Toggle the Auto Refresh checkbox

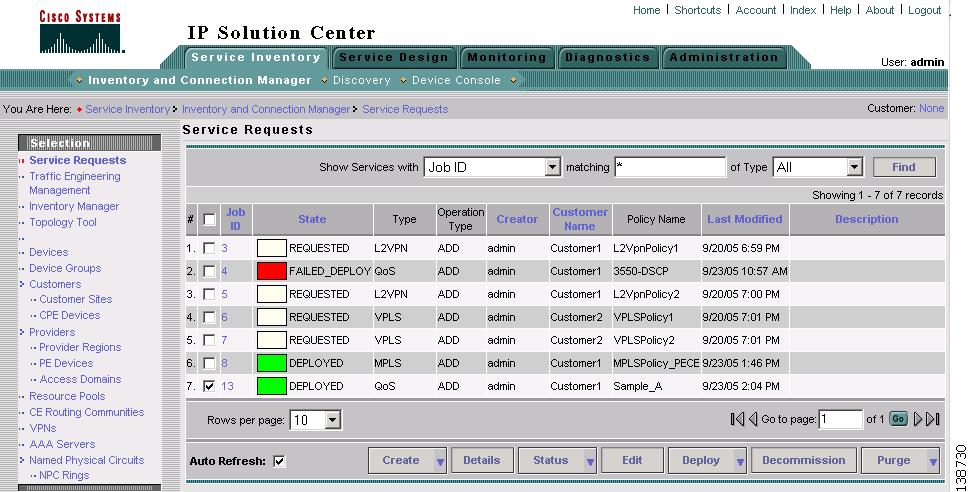point(280,461)
